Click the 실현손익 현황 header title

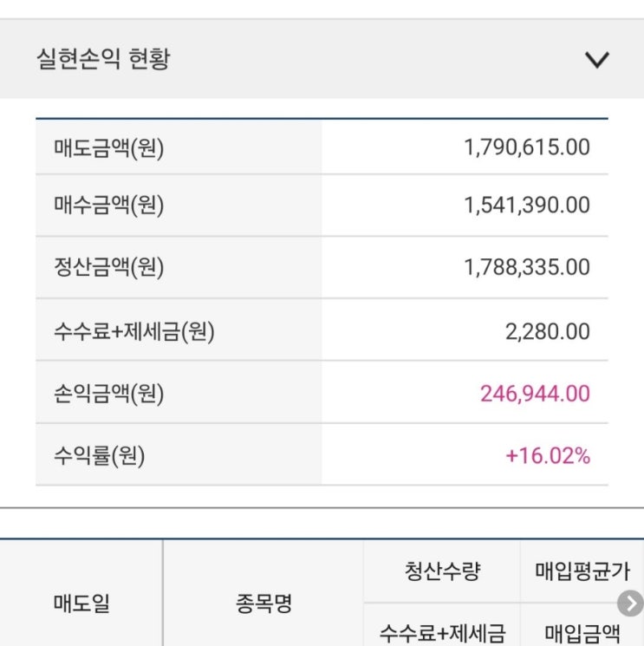103,60
